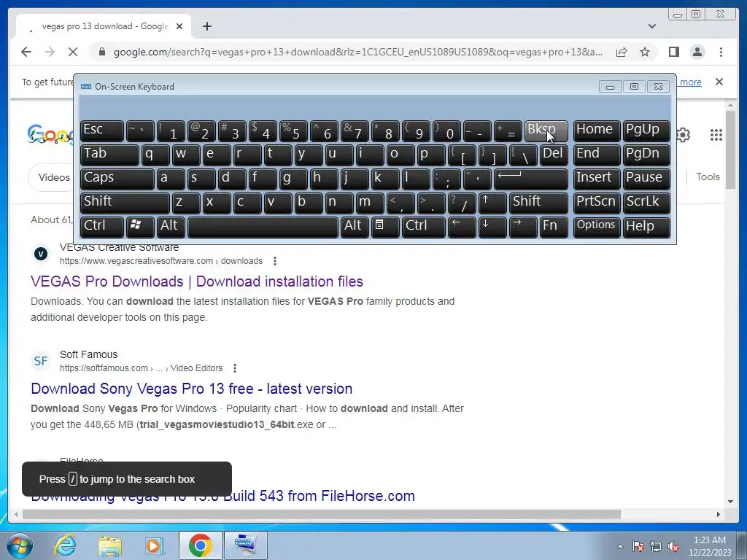747x560 pixels.
Task: Open Google Settings gear
Action: coord(683,135)
